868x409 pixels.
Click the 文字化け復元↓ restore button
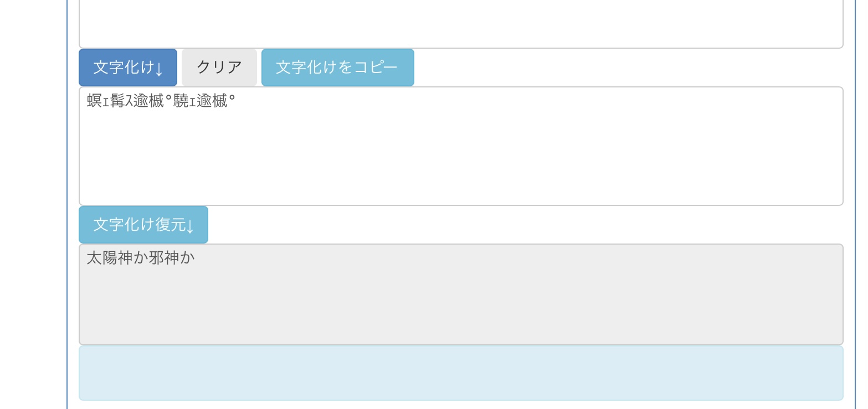[143, 225]
